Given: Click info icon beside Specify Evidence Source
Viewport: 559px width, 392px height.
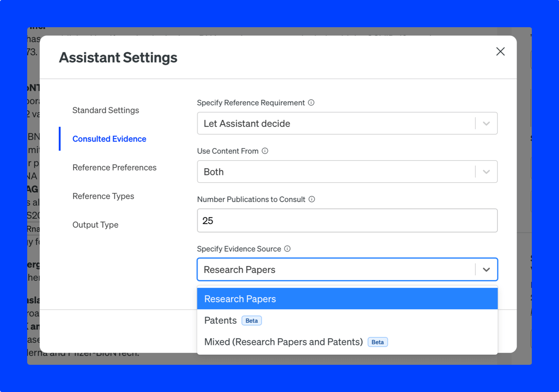Looking at the screenshot, I should 287,249.
